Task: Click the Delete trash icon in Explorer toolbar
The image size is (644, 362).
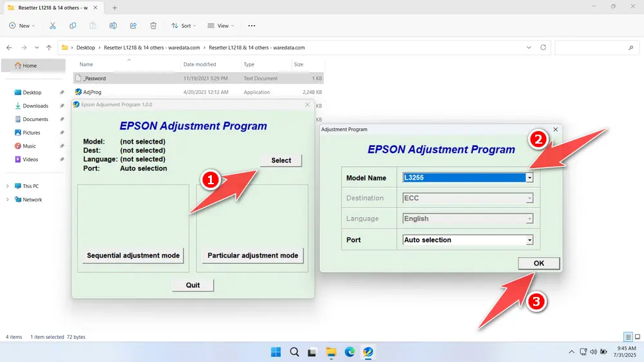Action: click(153, 26)
